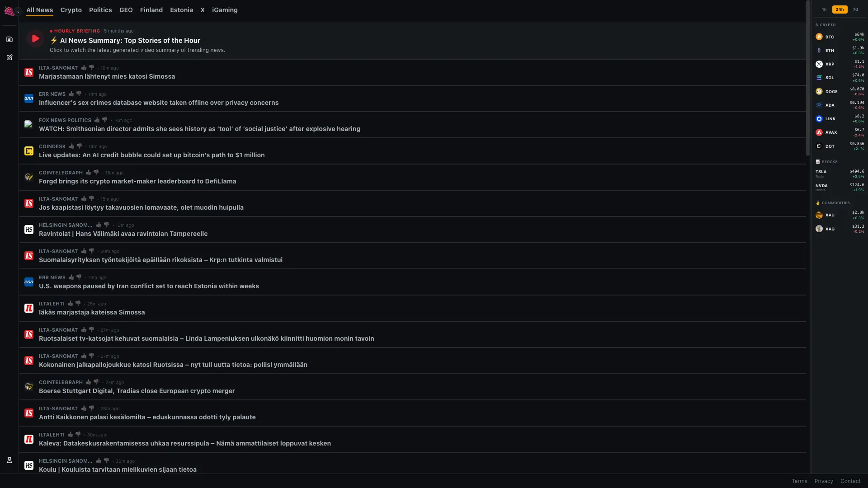Open the compose/edit sidebar icon
868x488 pixels.
coord(9,57)
